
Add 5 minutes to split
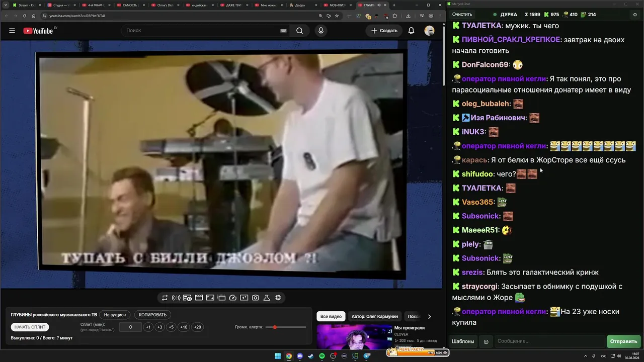pyautogui.click(x=171, y=327)
